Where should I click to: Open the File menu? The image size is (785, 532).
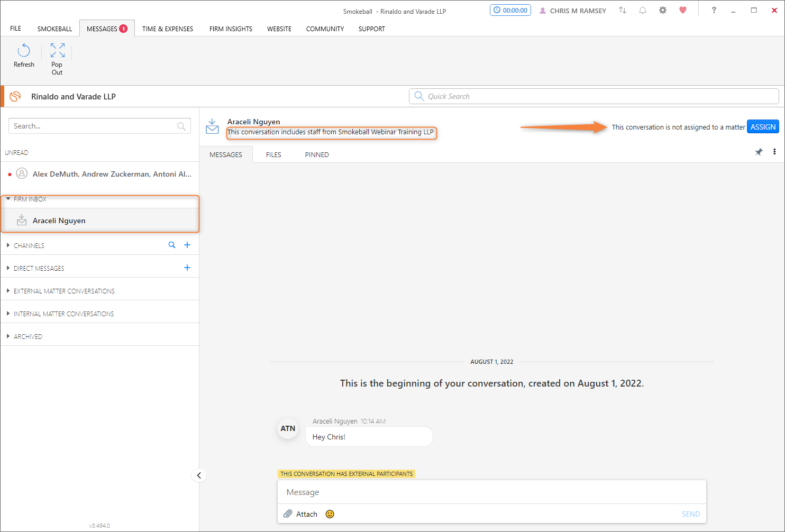tap(16, 29)
